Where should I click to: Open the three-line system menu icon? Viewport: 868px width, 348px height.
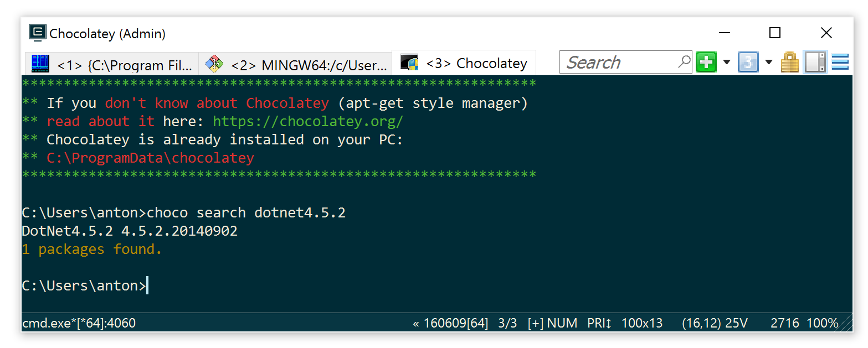(840, 62)
